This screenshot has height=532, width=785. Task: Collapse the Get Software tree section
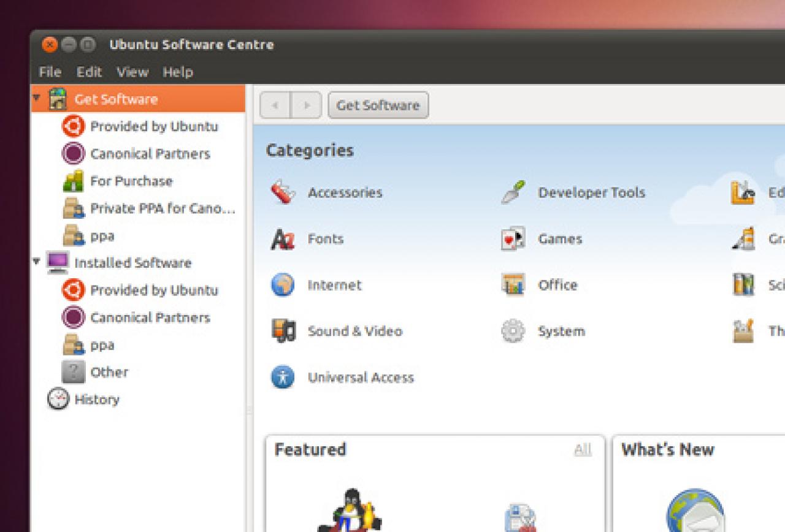click(x=37, y=97)
